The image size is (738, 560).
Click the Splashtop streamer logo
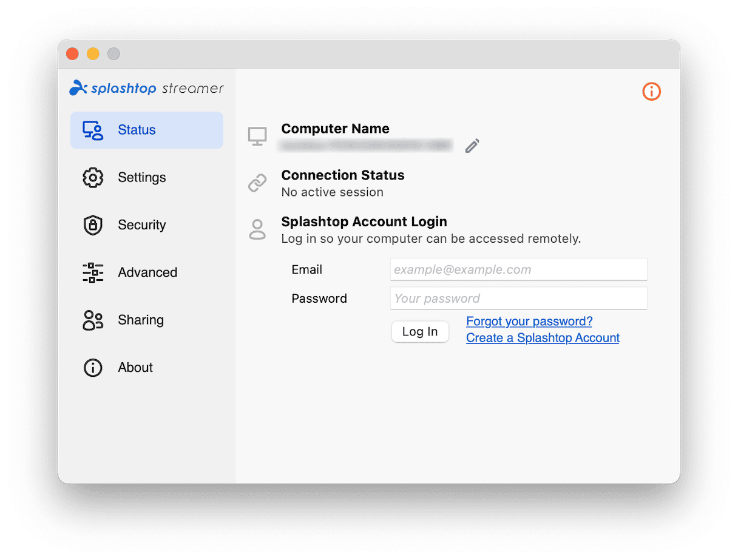146,88
